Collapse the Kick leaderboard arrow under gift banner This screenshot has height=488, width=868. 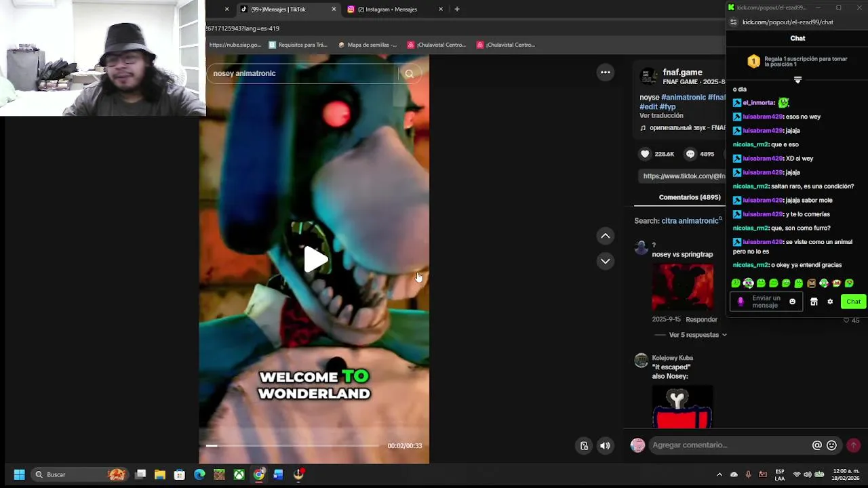(x=797, y=80)
